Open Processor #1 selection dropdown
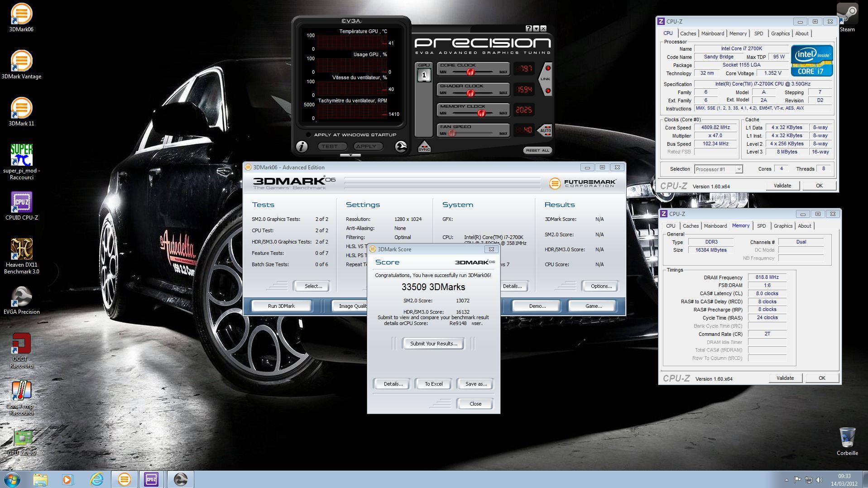The height and width of the screenshot is (488, 868). (719, 169)
